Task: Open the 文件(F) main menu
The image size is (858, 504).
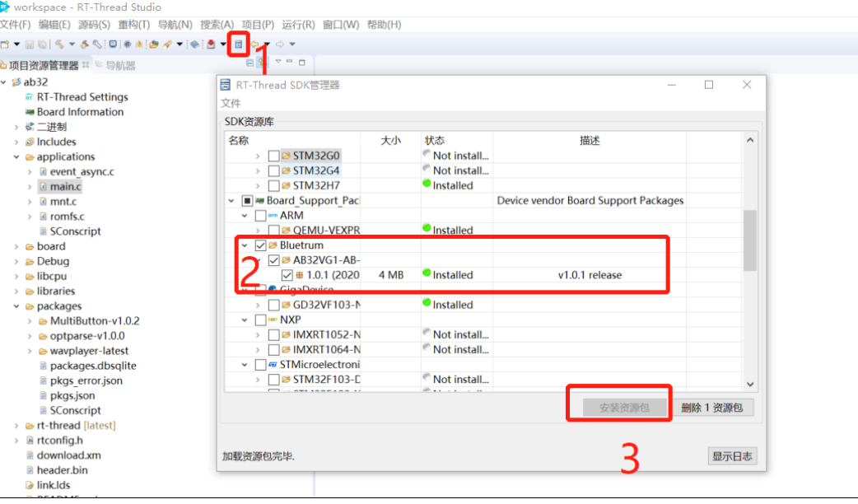Action: [16, 25]
